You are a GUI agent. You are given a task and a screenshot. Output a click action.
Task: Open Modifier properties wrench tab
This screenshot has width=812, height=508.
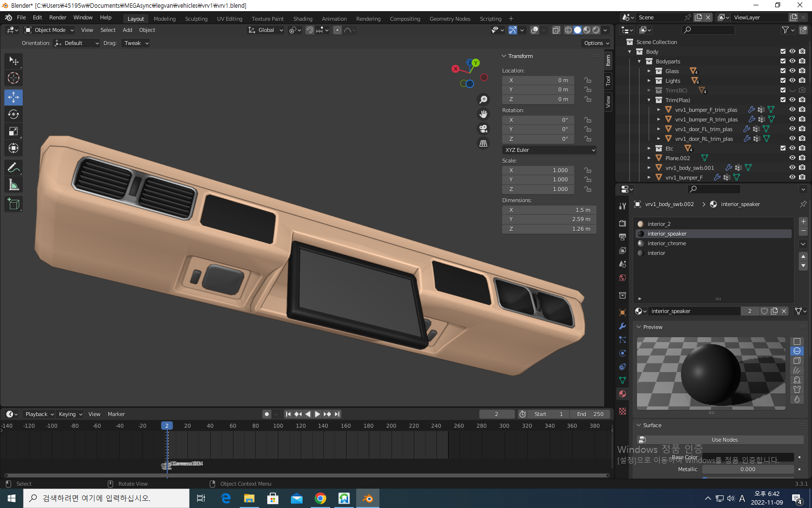tap(623, 326)
